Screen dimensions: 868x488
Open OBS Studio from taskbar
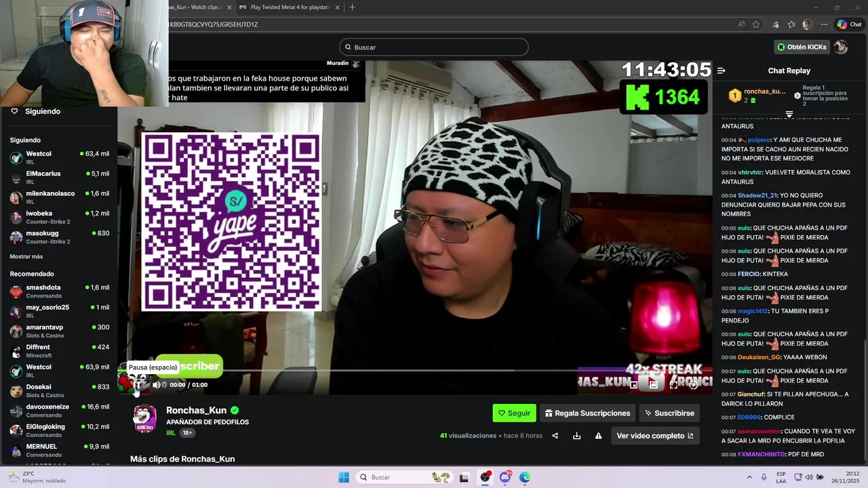tap(486, 477)
